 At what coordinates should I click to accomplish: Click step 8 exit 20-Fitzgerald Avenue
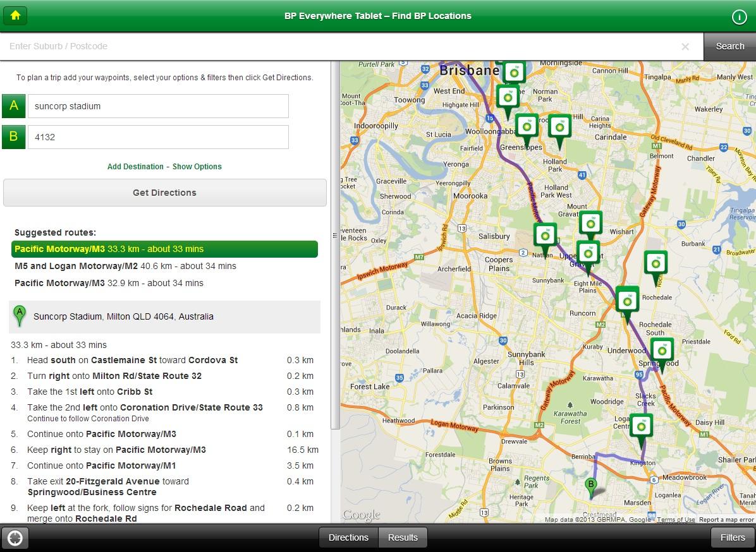point(162,486)
